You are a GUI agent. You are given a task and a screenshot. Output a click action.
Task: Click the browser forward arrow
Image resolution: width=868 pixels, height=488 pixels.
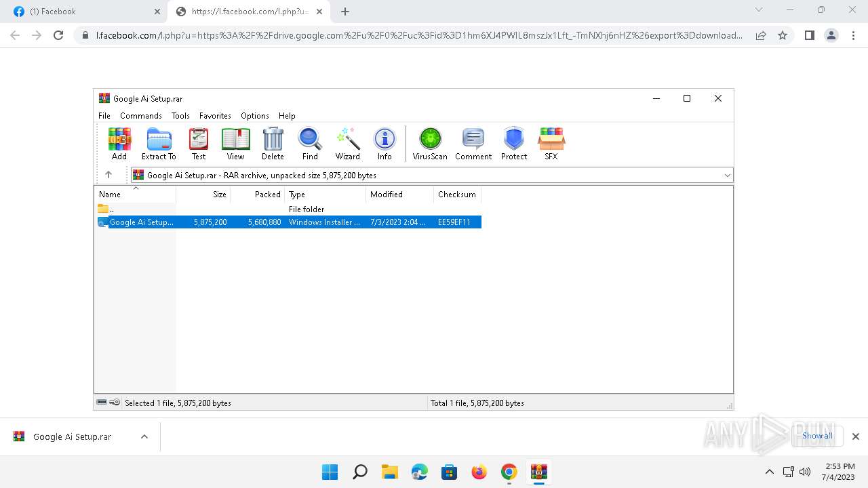click(x=37, y=35)
